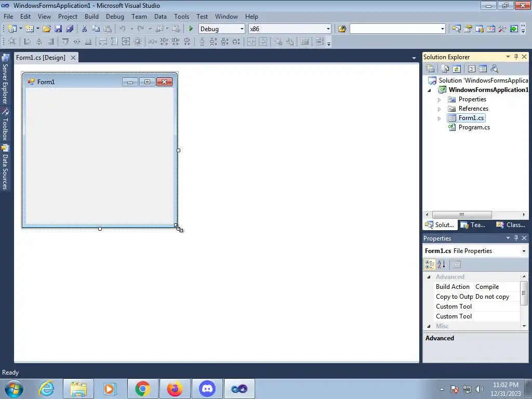This screenshot has width=532, height=399.
Task: Click the Align to Grid layout icon
Action: tap(12, 42)
